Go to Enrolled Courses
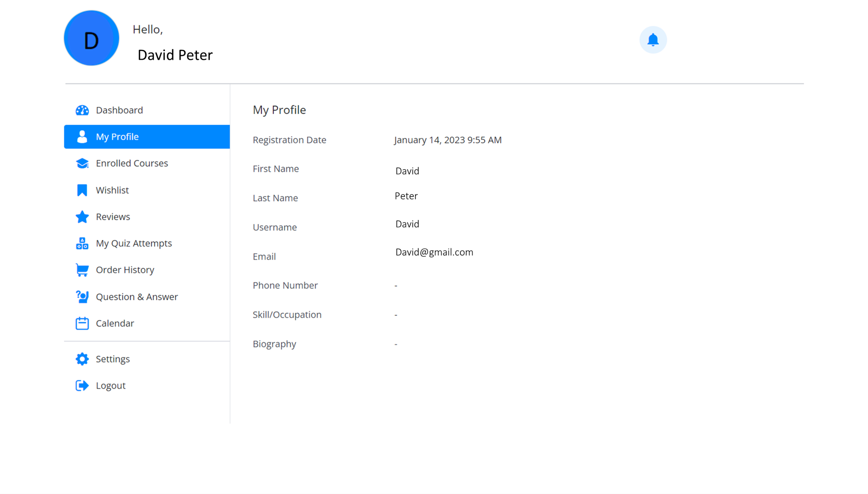The width and height of the screenshot is (868, 494). [x=132, y=163]
